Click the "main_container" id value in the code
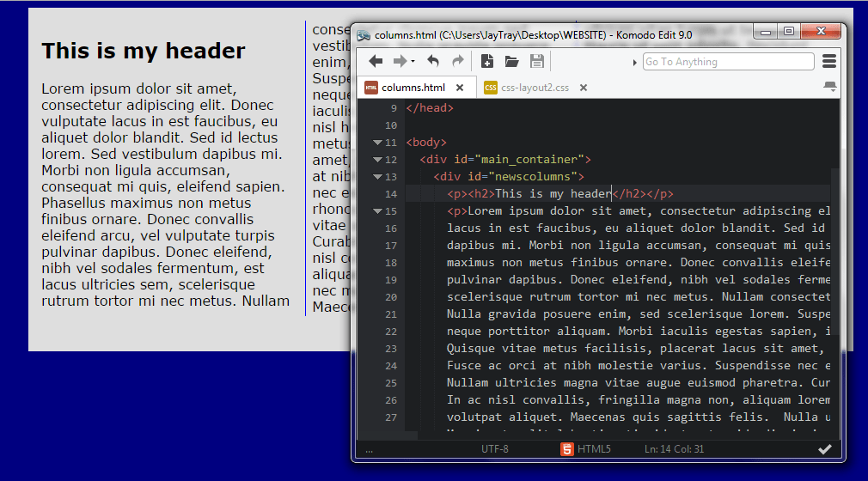The image size is (868, 481). point(526,160)
